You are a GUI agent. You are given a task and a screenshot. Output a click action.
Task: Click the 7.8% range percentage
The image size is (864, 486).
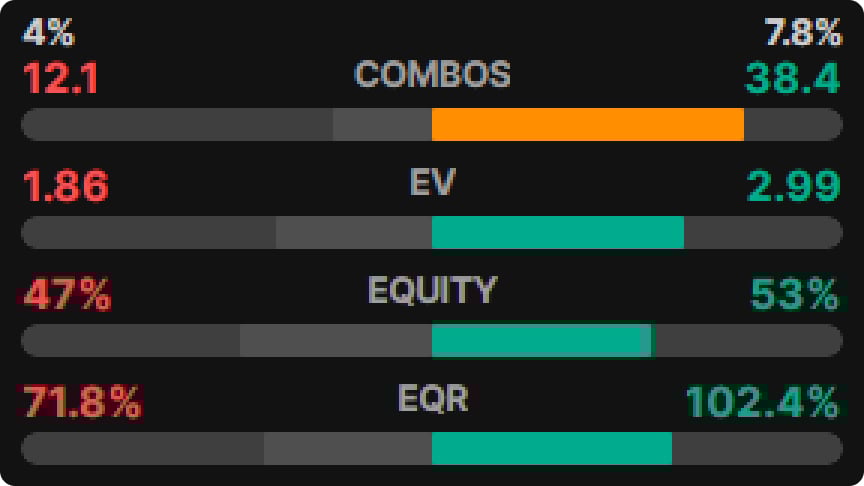pyautogui.click(x=803, y=32)
